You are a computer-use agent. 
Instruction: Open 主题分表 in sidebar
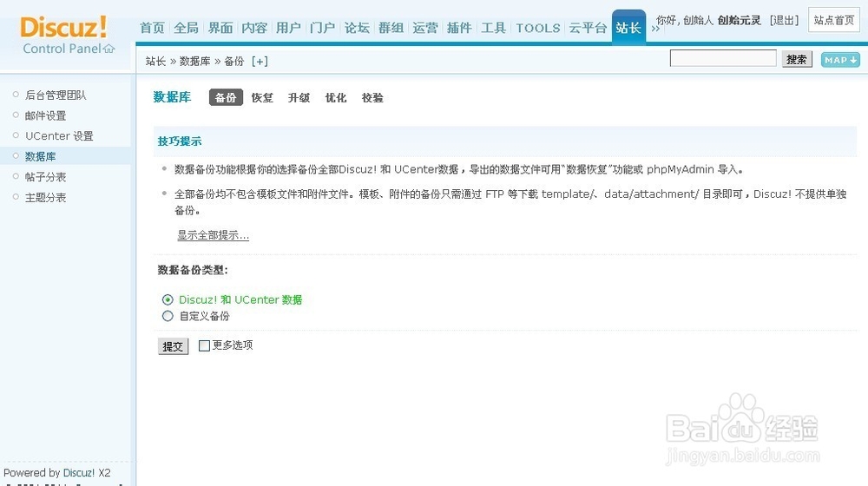coord(45,198)
